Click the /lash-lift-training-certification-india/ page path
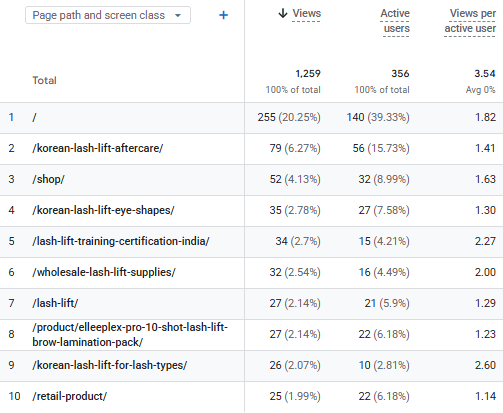 (121, 241)
